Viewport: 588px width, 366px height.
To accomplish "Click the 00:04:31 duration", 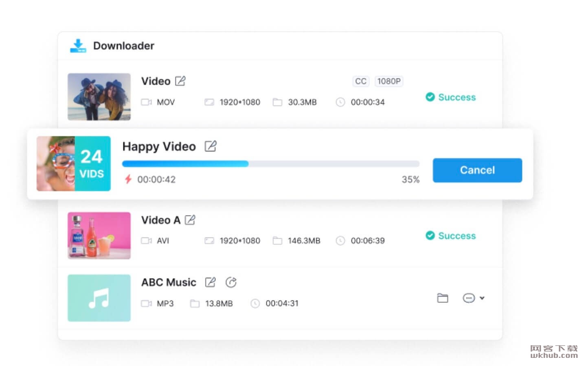I will [x=282, y=303].
